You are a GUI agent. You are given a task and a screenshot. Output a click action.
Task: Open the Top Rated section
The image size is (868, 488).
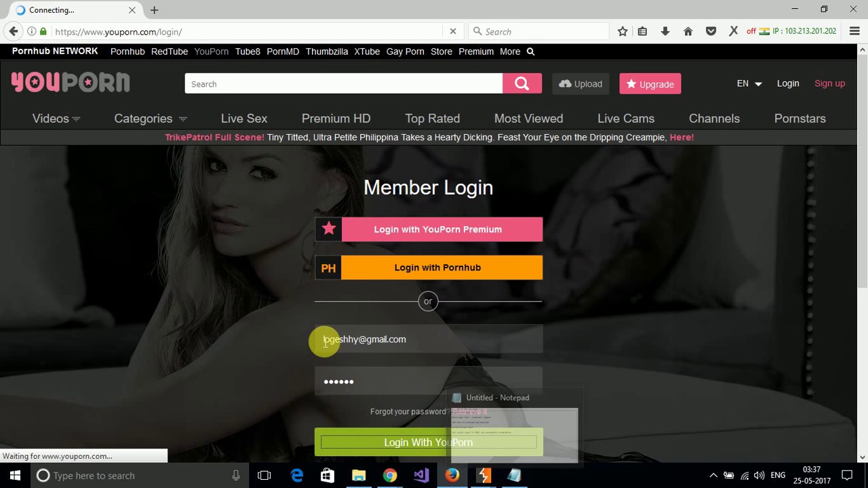(x=433, y=118)
